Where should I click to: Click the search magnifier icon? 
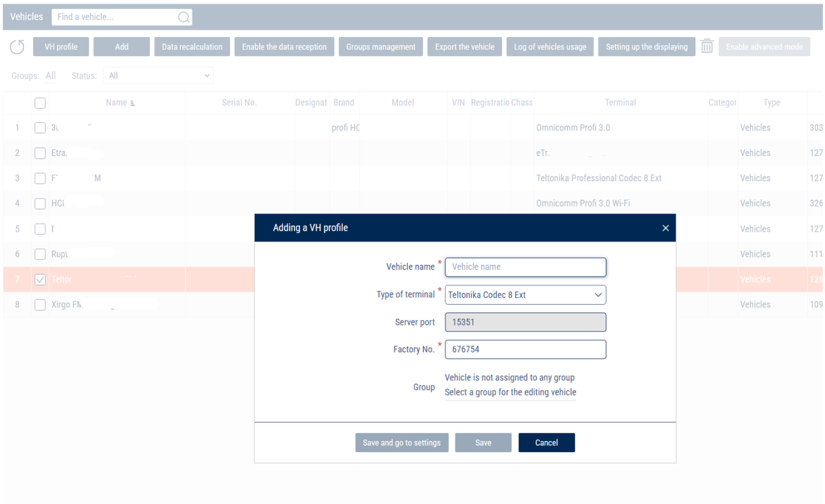click(x=183, y=17)
